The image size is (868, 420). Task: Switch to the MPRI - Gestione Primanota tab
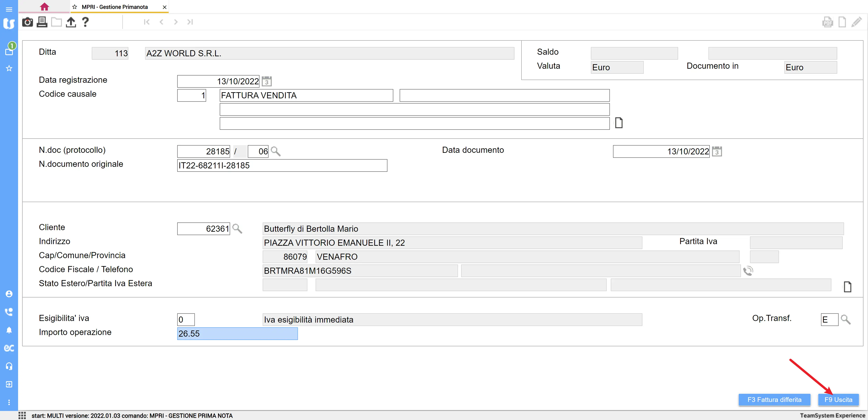pos(115,7)
